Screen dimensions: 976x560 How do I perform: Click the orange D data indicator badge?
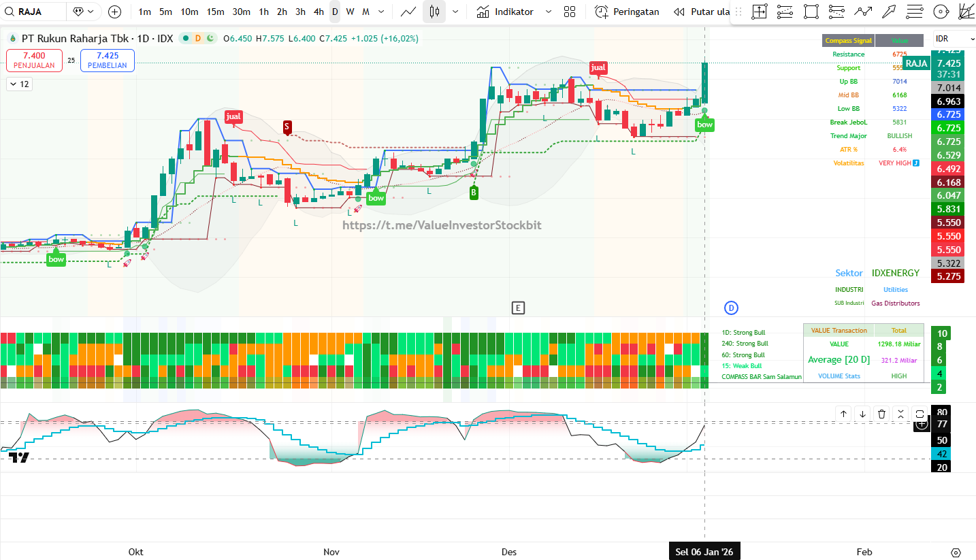[198, 39]
